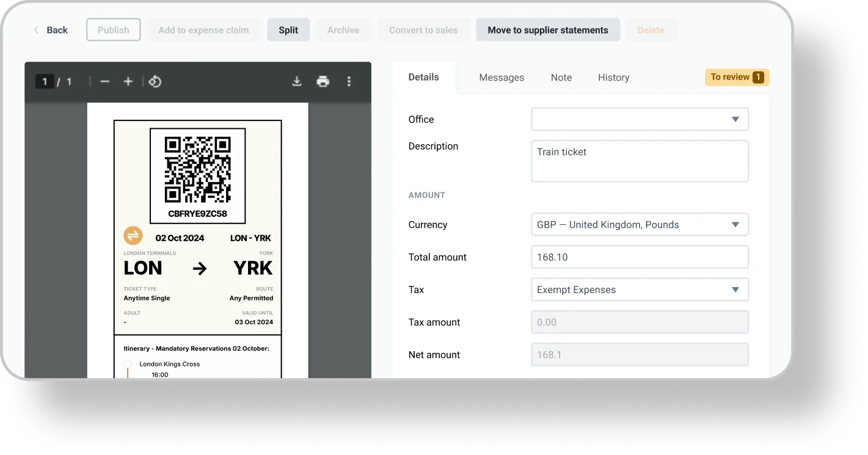Expand the Office dropdown
868x455 pixels.
click(640, 120)
